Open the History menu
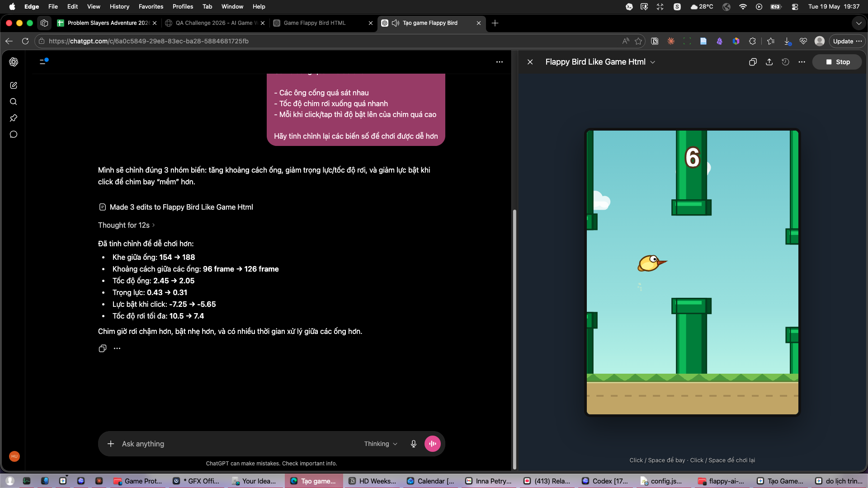 pos(119,6)
